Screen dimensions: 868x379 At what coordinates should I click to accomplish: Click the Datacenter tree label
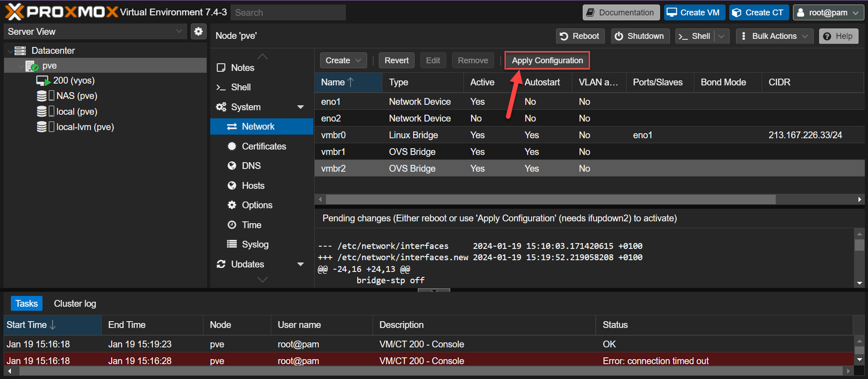pyautogui.click(x=53, y=51)
